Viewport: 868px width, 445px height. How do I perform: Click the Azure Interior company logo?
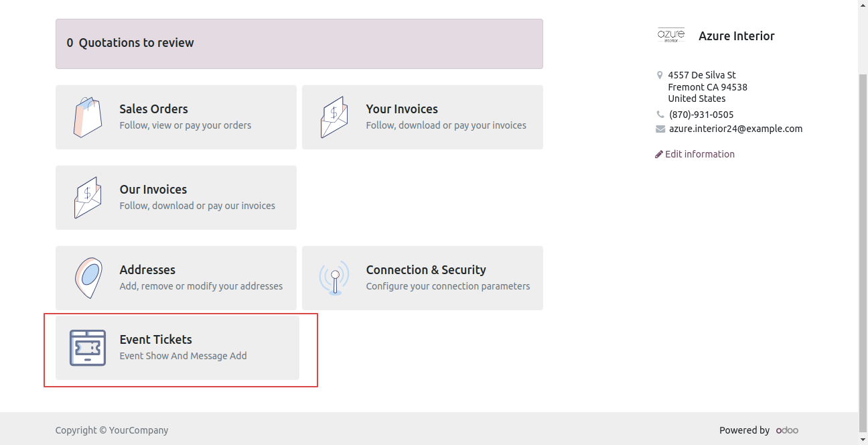click(x=671, y=36)
